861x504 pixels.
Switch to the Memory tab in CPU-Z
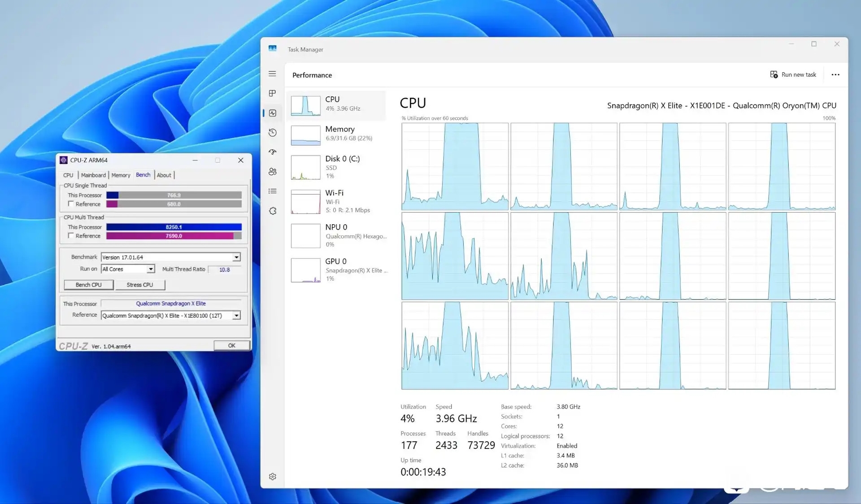click(x=121, y=175)
